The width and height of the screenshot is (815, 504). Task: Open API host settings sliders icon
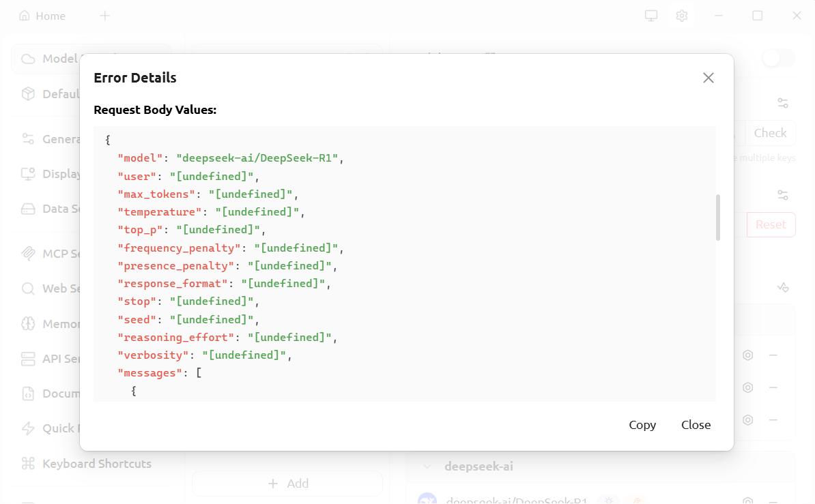[x=783, y=195]
